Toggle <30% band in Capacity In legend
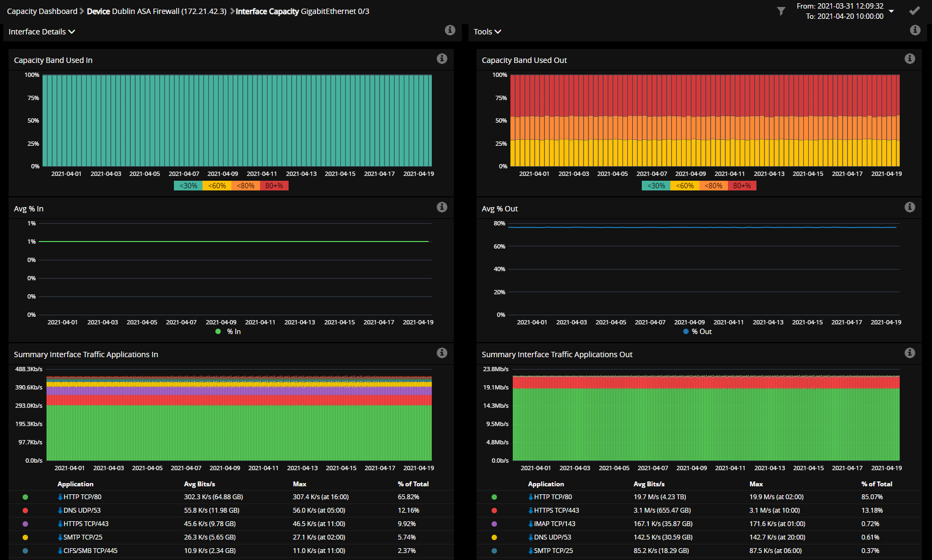 pos(188,186)
